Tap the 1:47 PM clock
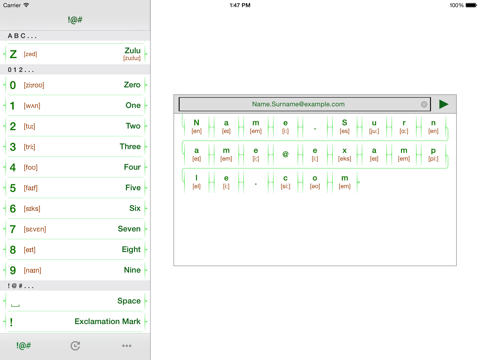Screen dimensions: 480x360 (x=240, y=5)
